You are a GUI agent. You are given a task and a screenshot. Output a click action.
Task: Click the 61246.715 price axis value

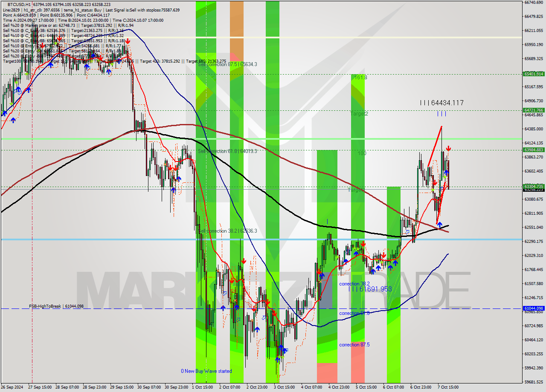pos(533,298)
